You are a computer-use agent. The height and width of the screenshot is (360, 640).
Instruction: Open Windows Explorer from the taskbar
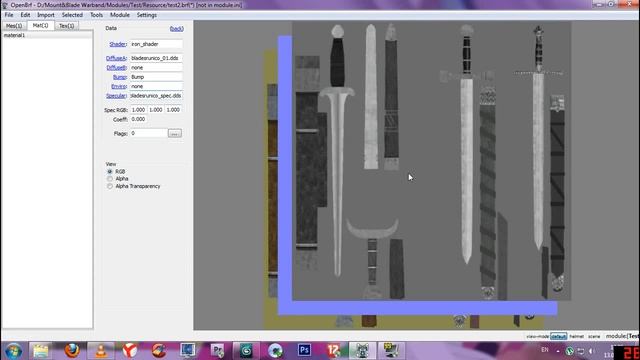(x=40, y=351)
